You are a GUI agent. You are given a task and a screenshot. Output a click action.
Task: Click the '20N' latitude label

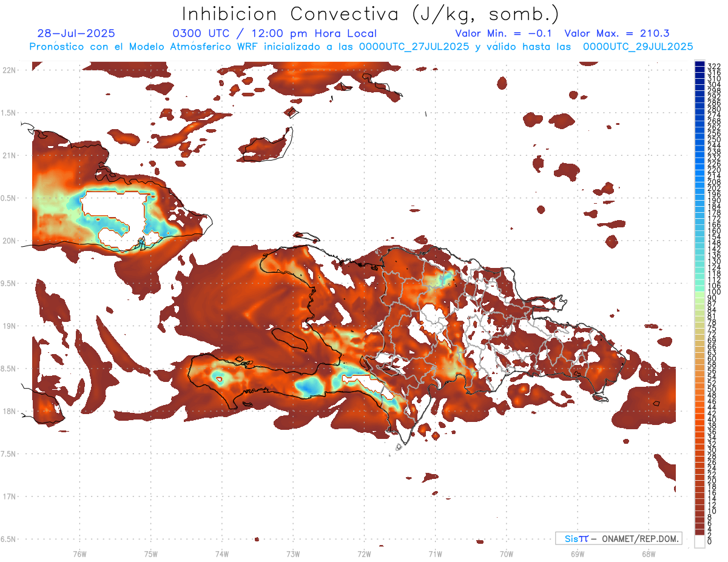click(9, 241)
